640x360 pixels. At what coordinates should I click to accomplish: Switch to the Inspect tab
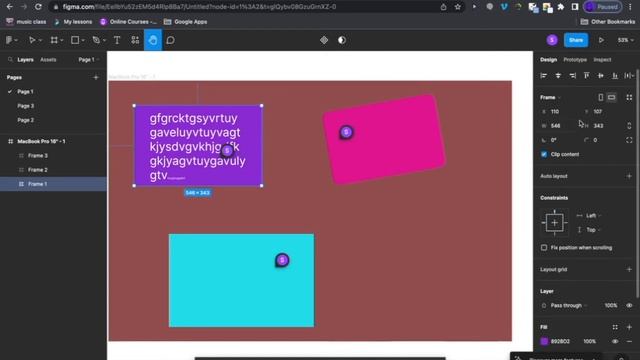coord(602,60)
